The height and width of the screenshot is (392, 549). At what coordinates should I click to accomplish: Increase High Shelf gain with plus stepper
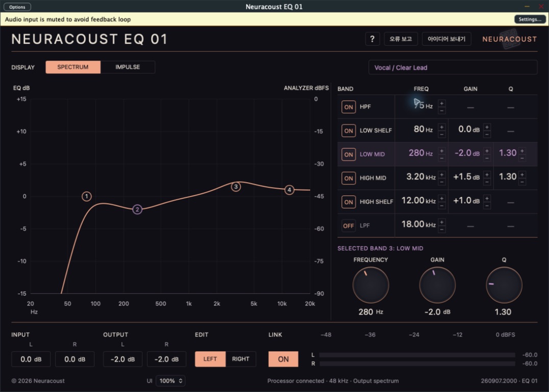click(487, 199)
